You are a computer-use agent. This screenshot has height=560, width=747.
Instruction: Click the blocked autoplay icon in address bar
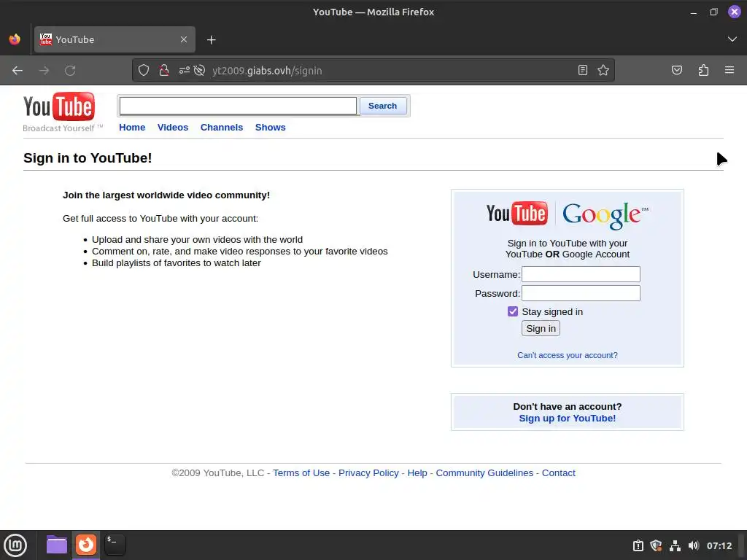click(200, 71)
